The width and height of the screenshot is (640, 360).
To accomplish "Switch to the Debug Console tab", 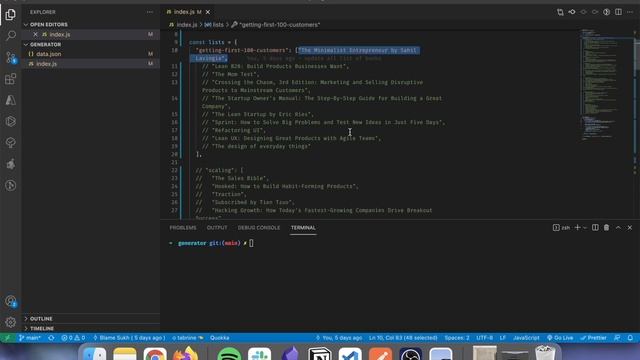I will (x=259, y=228).
